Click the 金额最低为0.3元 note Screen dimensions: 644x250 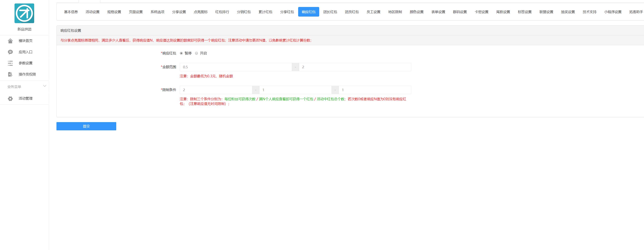tap(206, 76)
